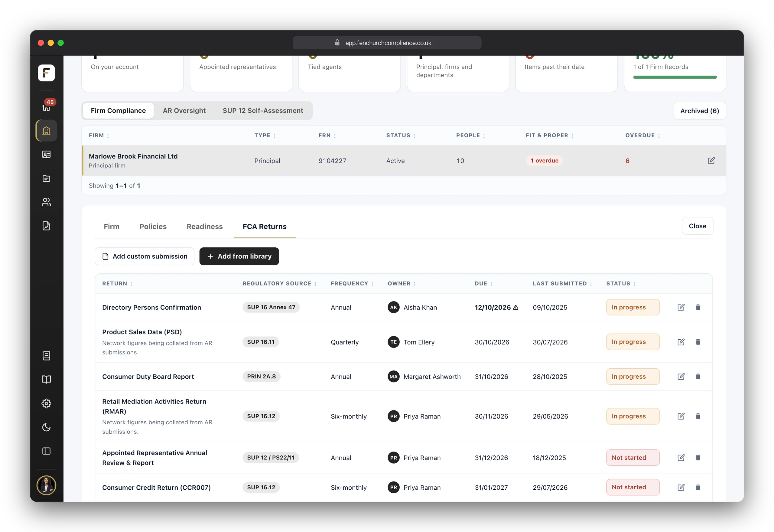Sort firms table by FRN column

(x=327, y=135)
